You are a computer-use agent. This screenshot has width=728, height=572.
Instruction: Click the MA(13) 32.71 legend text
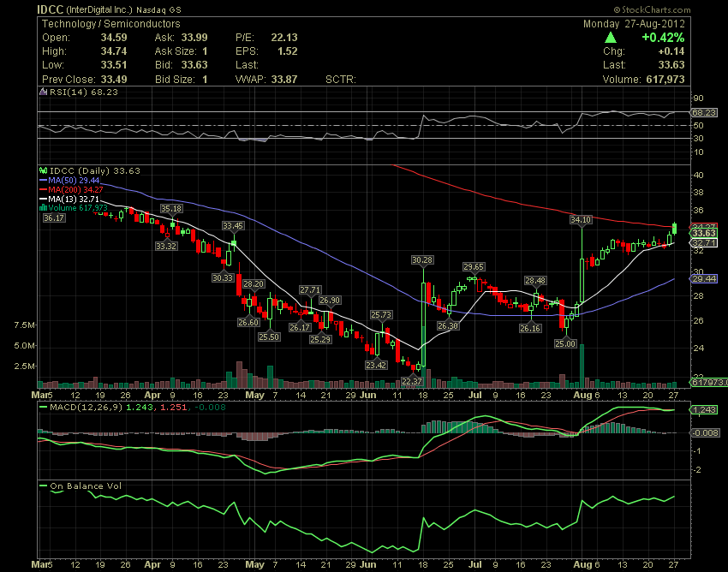point(74,200)
